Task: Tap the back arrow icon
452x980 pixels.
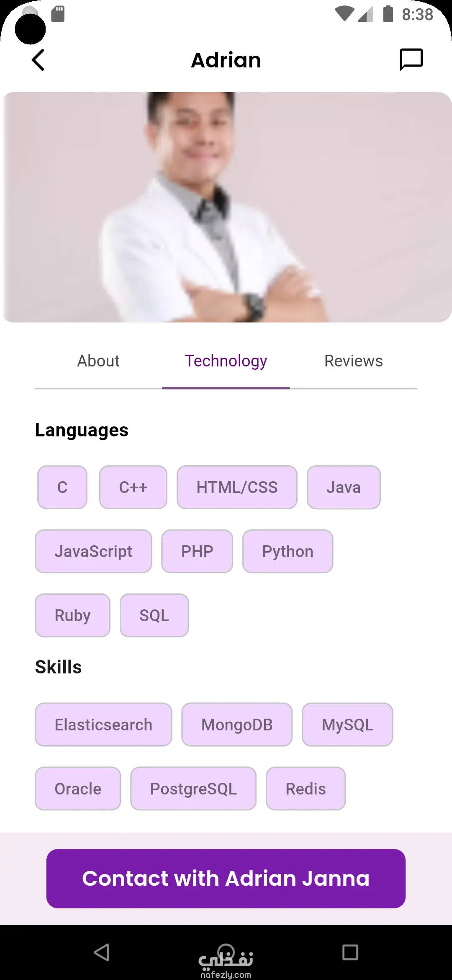Action: click(x=38, y=60)
